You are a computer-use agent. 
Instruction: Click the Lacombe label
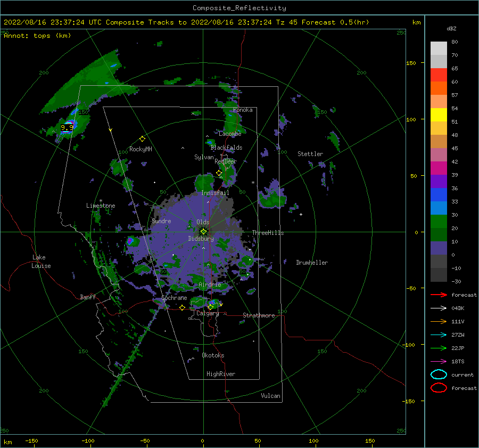[230, 134]
